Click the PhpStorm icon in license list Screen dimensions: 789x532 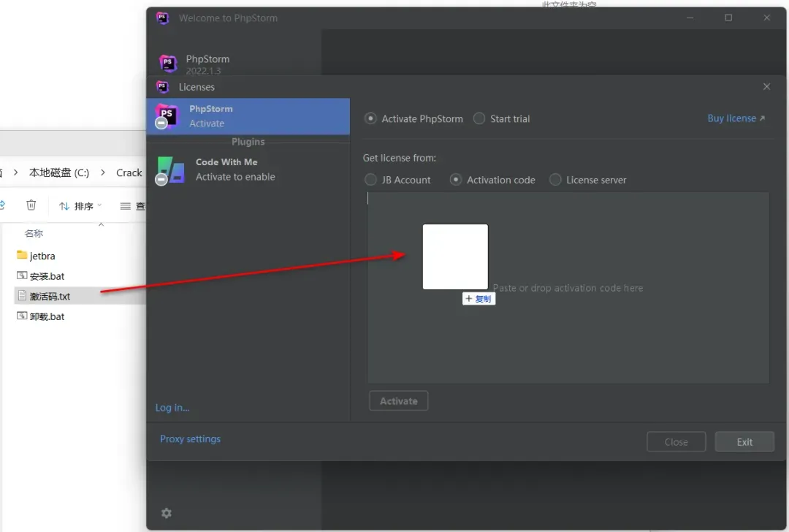pos(167,116)
